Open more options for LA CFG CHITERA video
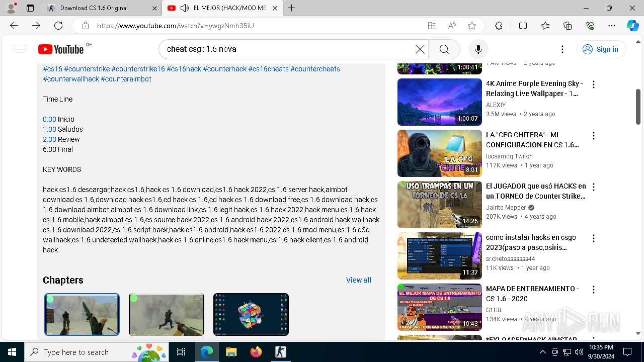The width and height of the screenshot is (644, 362). 594,136
